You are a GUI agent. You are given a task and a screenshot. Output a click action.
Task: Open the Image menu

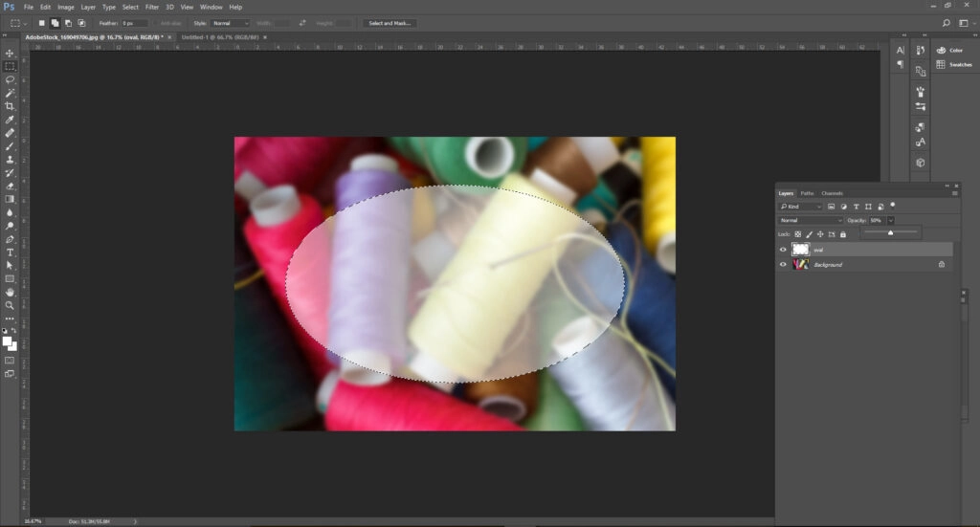point(66,7)
